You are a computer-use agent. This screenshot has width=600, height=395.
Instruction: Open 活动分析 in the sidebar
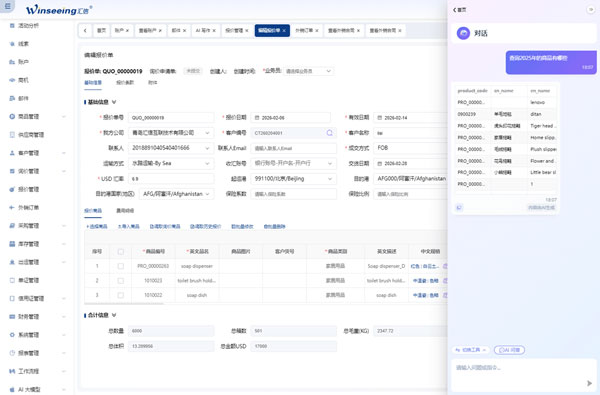pos(28,26)
